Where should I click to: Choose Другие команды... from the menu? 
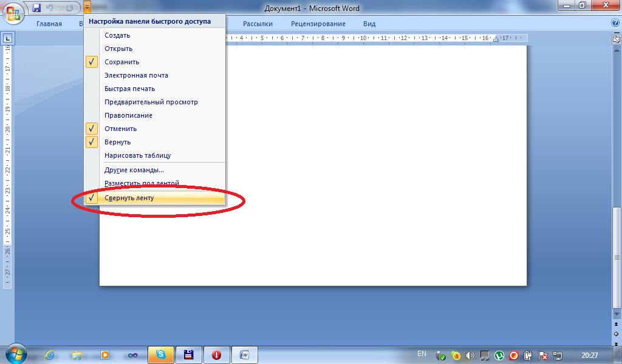coord(134,170)
